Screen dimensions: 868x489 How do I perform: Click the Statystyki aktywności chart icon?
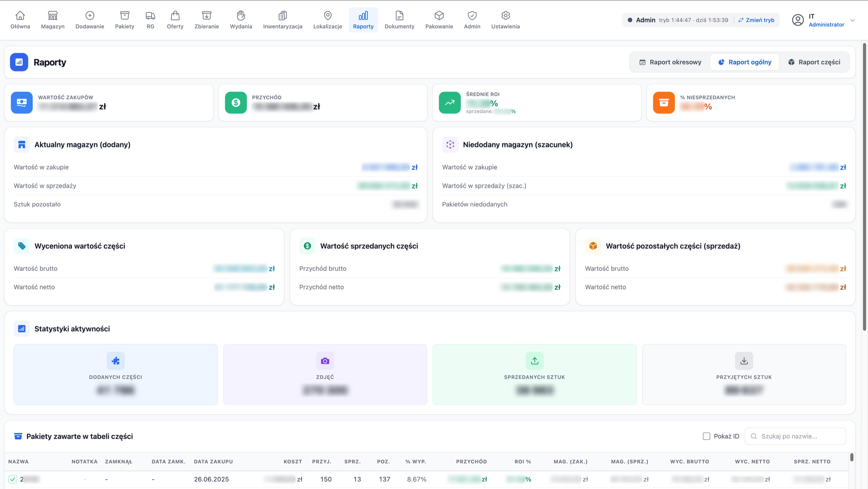tap(22, 329)
